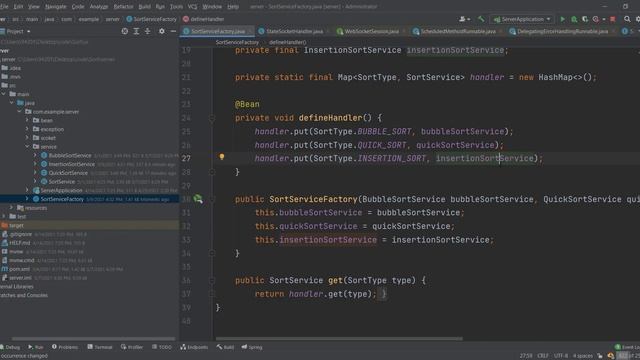
Task: Click CRLF line separator in status bar
Action: tap(542, 356)
